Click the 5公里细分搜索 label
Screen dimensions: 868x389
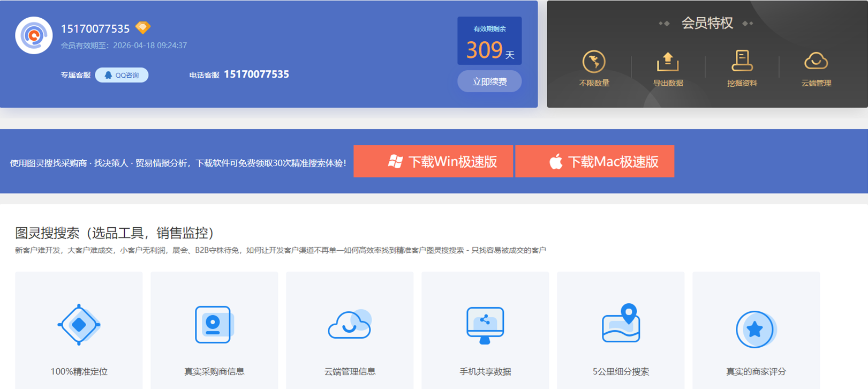[621, 371]
